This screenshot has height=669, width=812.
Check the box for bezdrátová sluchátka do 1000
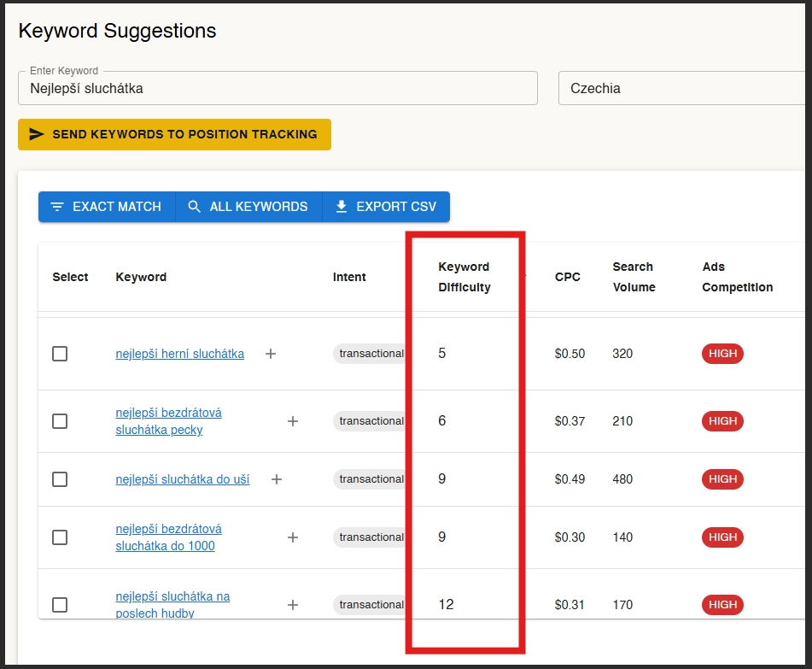[60, 537]
